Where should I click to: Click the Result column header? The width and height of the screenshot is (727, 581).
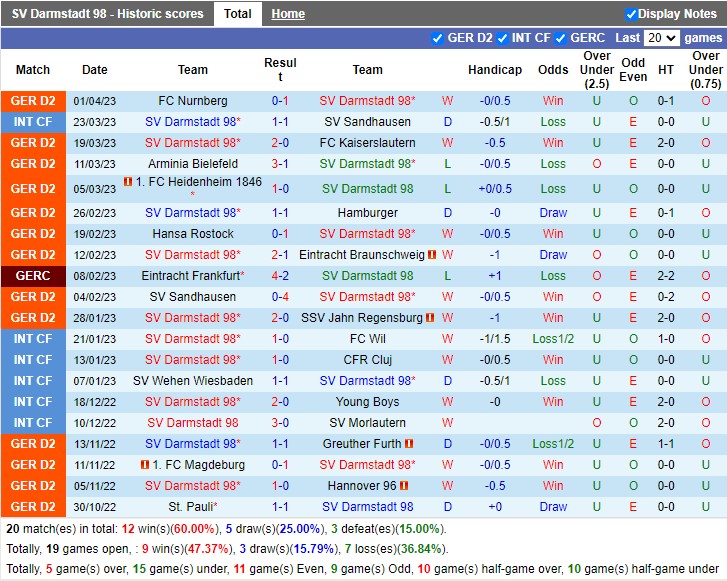[x=280, y=70]
